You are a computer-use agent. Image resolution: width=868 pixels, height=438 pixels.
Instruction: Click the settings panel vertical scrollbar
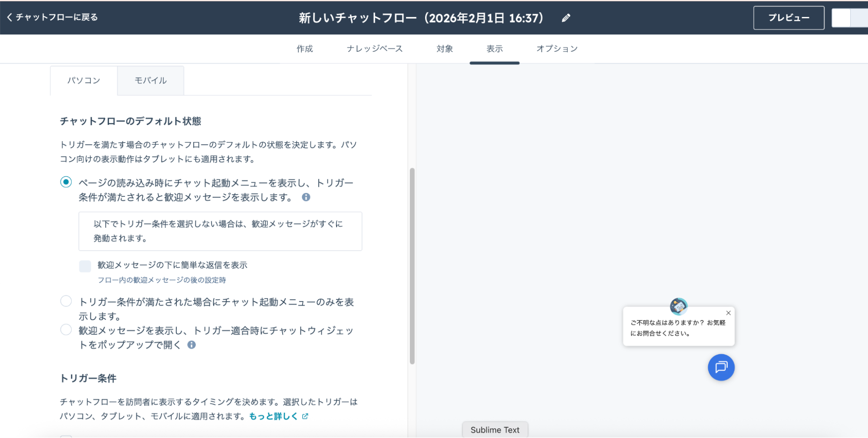click(412, 265)
